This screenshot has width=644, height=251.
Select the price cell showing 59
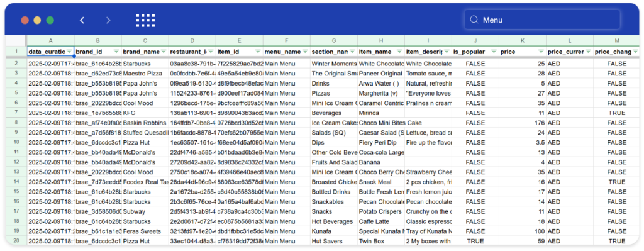[523, 241]
